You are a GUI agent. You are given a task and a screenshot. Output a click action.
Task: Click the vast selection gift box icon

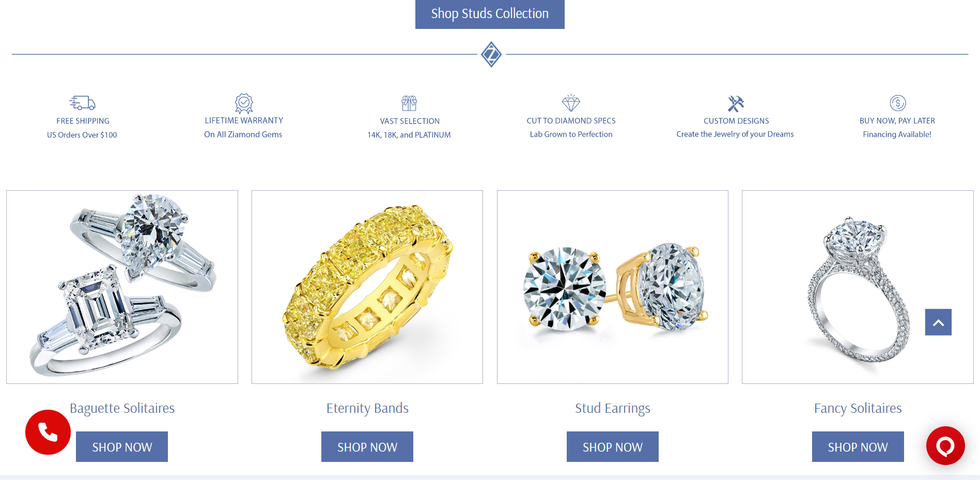coord(409,103)
